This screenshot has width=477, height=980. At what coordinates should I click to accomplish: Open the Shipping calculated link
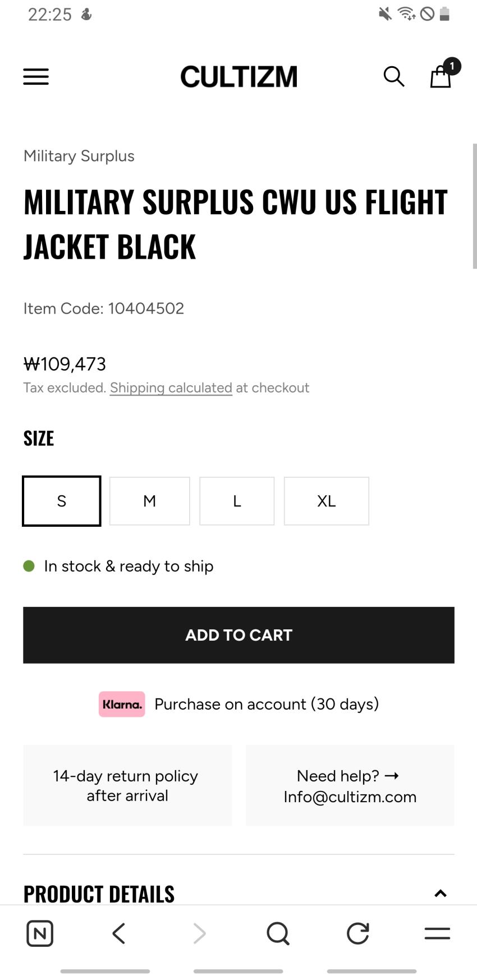[171, 388]
